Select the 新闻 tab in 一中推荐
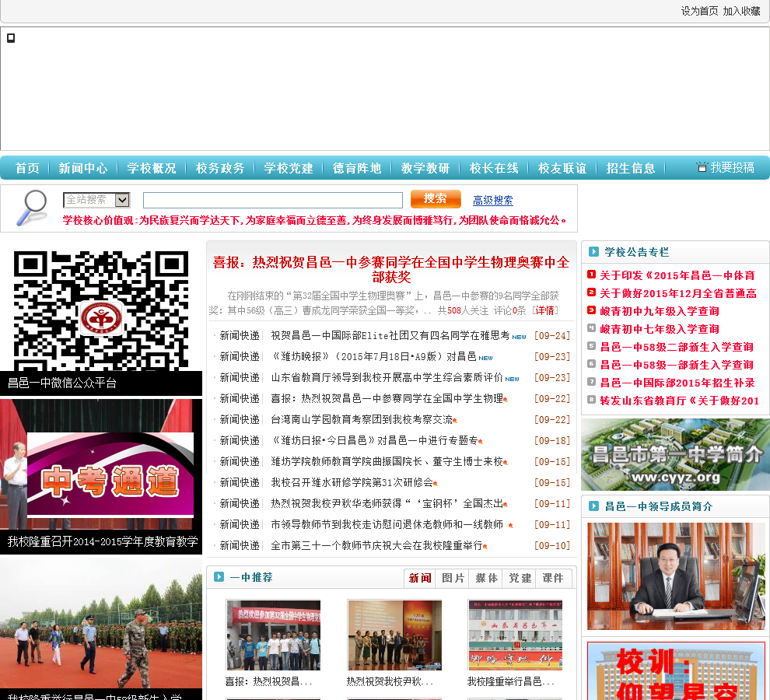This screenshot has width=770, height=700. (420, 578)
